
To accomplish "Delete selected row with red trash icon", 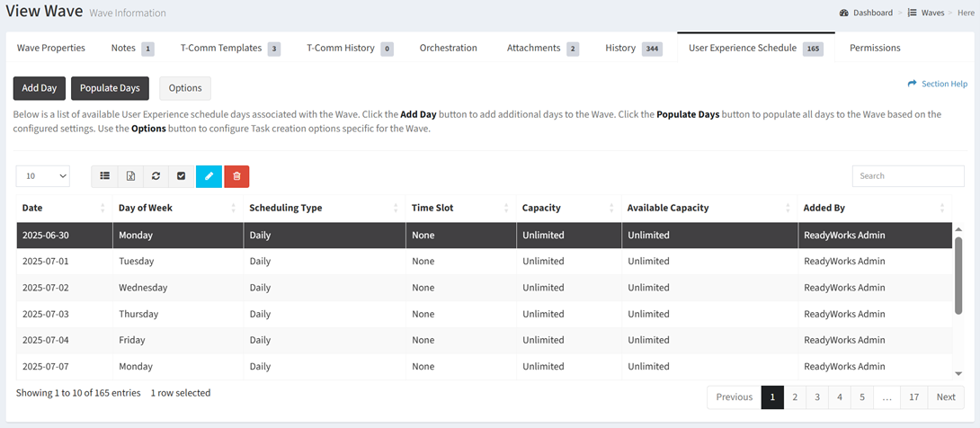I will coord(236,176).
